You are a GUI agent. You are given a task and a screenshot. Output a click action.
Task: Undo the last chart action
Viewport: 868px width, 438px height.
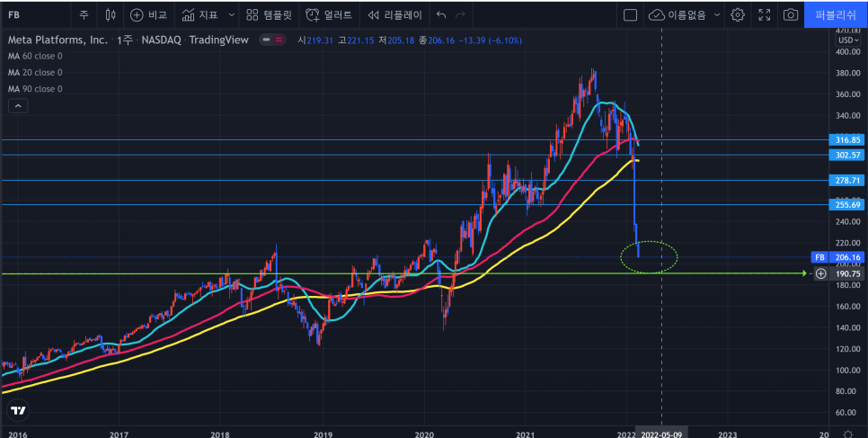point(440,15)
